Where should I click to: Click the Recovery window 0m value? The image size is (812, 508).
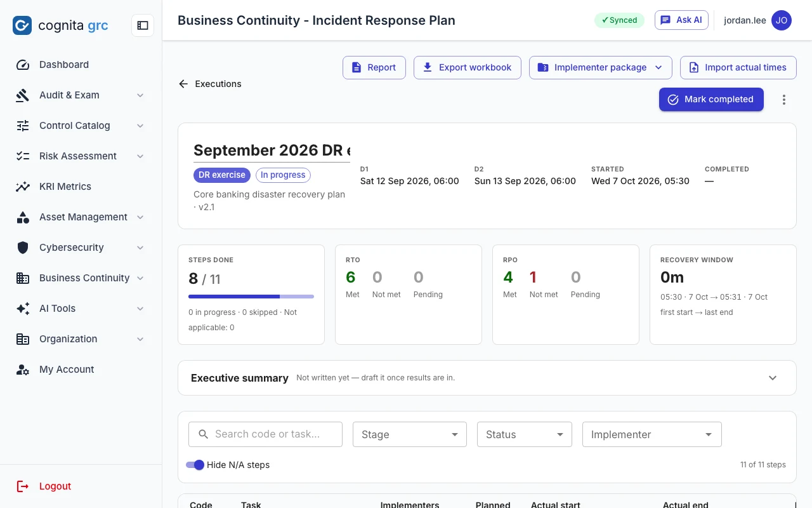(x=672, y=277)
